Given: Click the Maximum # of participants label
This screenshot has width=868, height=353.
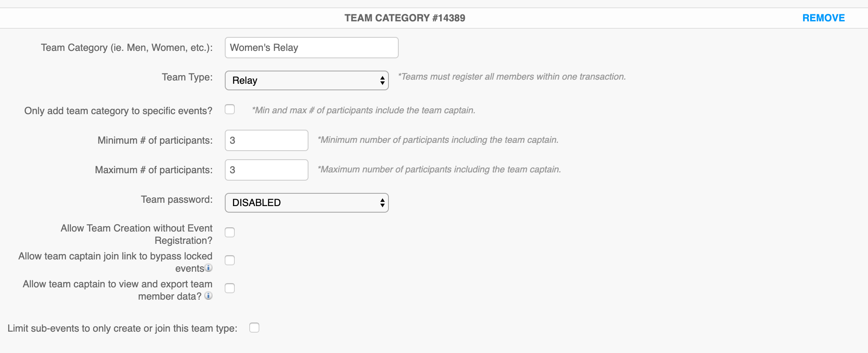Looking at the screenshot, I should (x=154, y=170).
